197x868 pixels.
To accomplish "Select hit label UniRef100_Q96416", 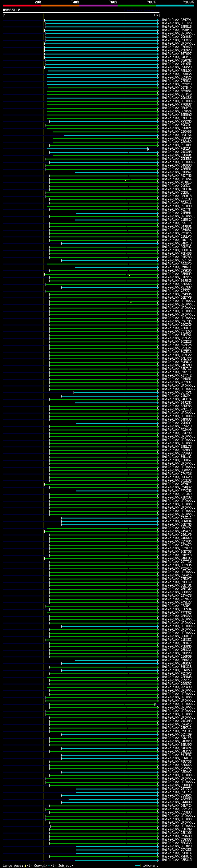I will 177,575.
